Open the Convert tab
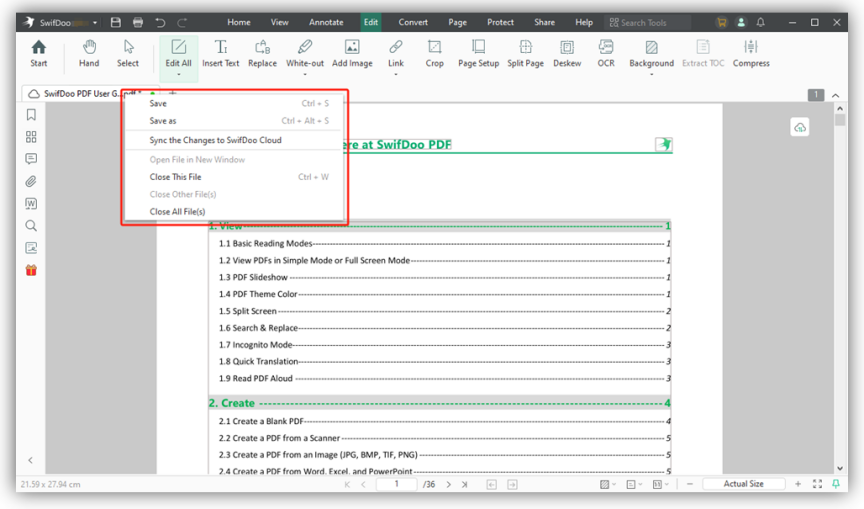Image resolution: width=864 pixels, height=509 pixels. [413, 23]
